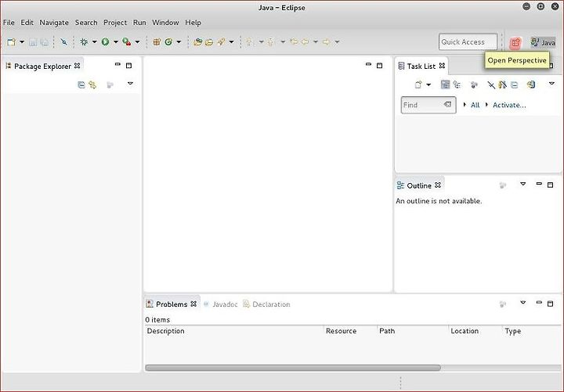Maximize the Package Explorer view
564x392 pixels.
pos(128,66)
